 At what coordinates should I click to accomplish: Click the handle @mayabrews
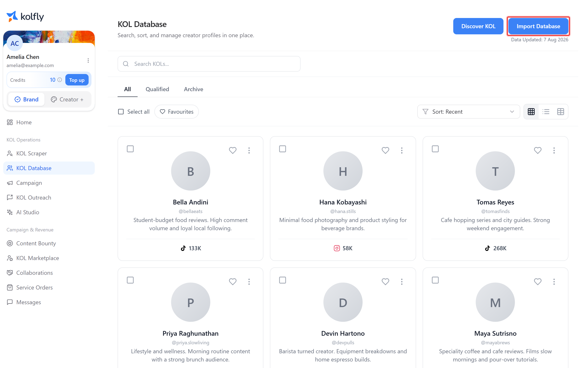tap(496, 342)
